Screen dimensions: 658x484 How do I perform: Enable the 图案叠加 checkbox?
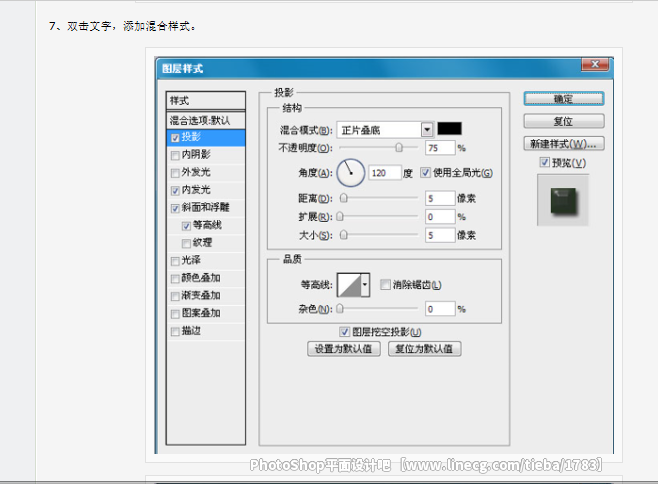[175, 314]
